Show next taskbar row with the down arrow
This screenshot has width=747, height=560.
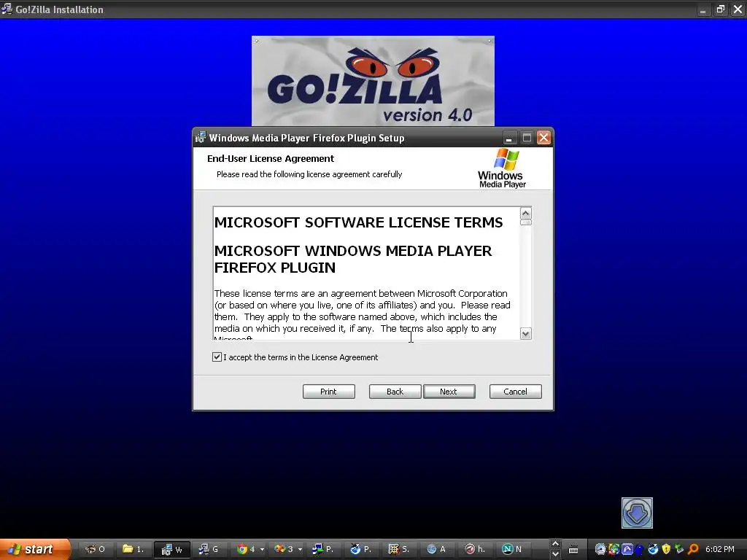coord(555,554)
